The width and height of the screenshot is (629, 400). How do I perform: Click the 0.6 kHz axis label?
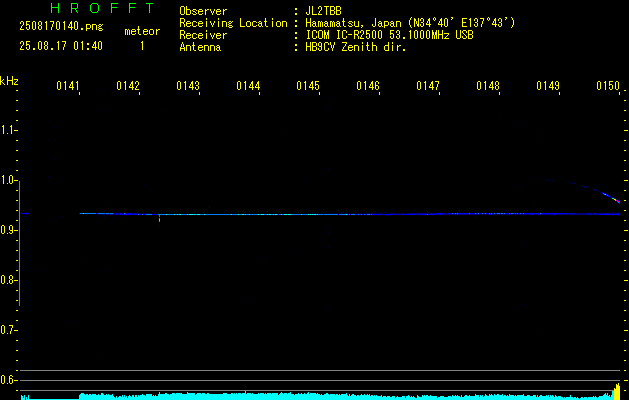(8, 380)
